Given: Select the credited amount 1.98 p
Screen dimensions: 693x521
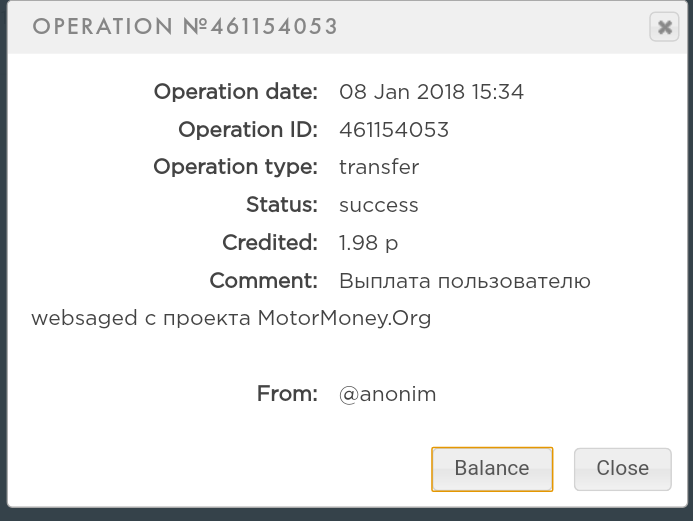Looking at the screenshot, I should click(x=369, y=243).
